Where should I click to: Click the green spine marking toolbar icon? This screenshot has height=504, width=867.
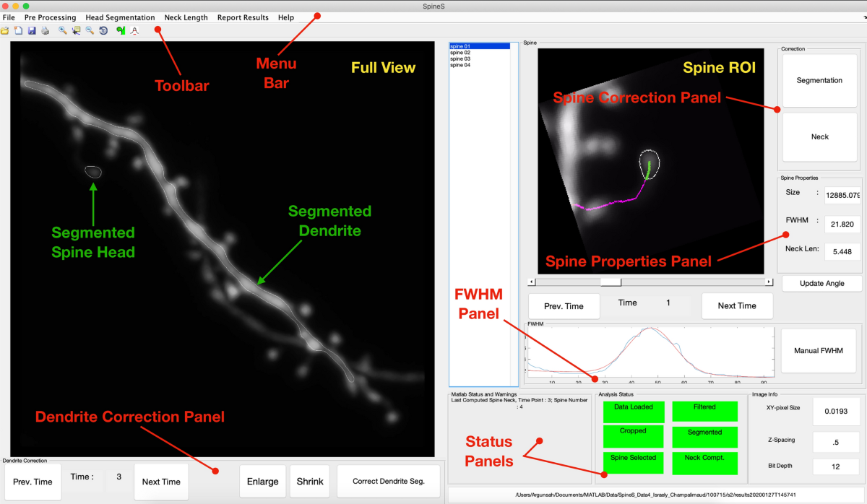pyautogui.click(x=121, y=31)
